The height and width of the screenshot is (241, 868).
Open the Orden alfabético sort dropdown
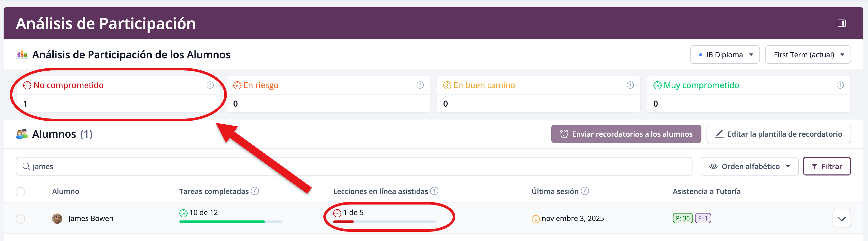point(749,166)
